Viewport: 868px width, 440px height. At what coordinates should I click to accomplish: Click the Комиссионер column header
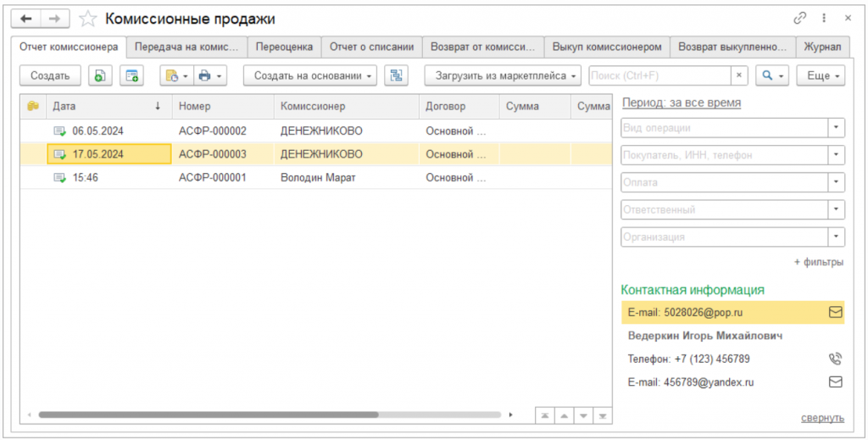tap(347, 106)
